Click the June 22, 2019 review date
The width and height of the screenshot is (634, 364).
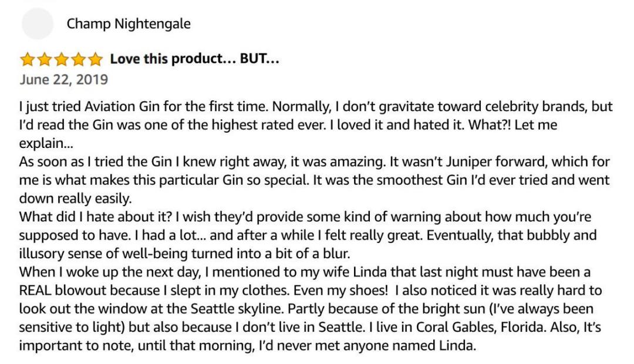click(x=63, y=79)
